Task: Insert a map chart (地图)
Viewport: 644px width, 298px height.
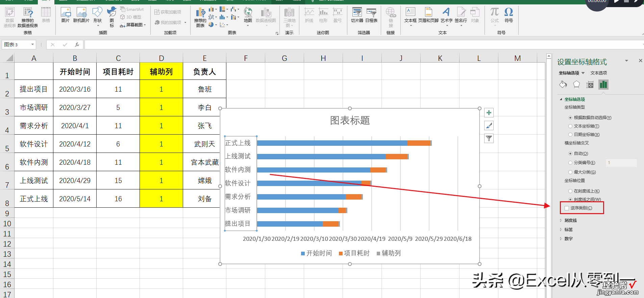Action: click(x=248, y=16)
